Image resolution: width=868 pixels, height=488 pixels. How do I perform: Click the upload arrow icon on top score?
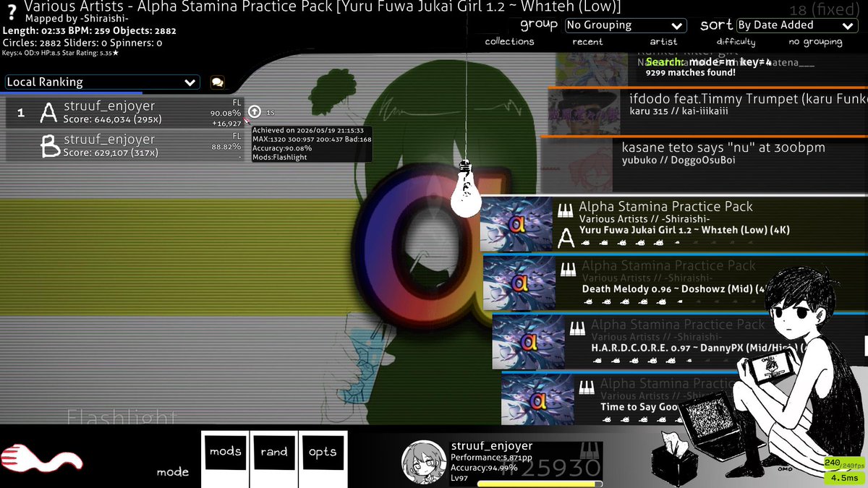254,111
